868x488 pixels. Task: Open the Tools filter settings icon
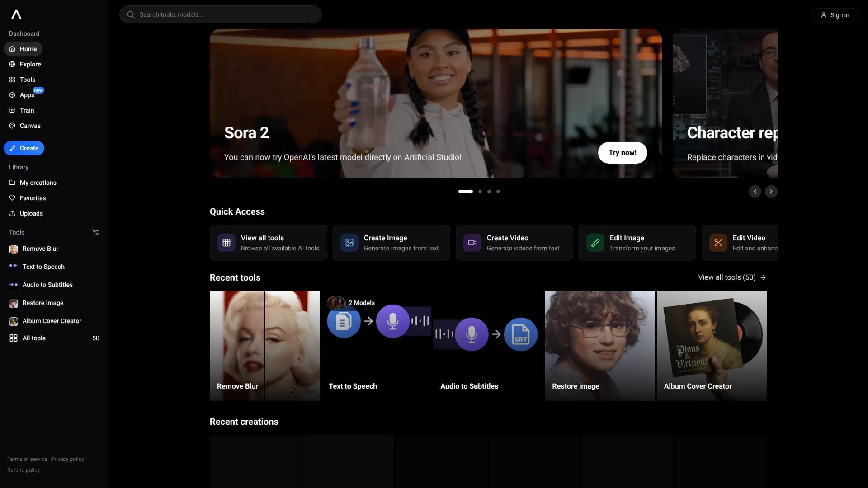click(96, 232)
